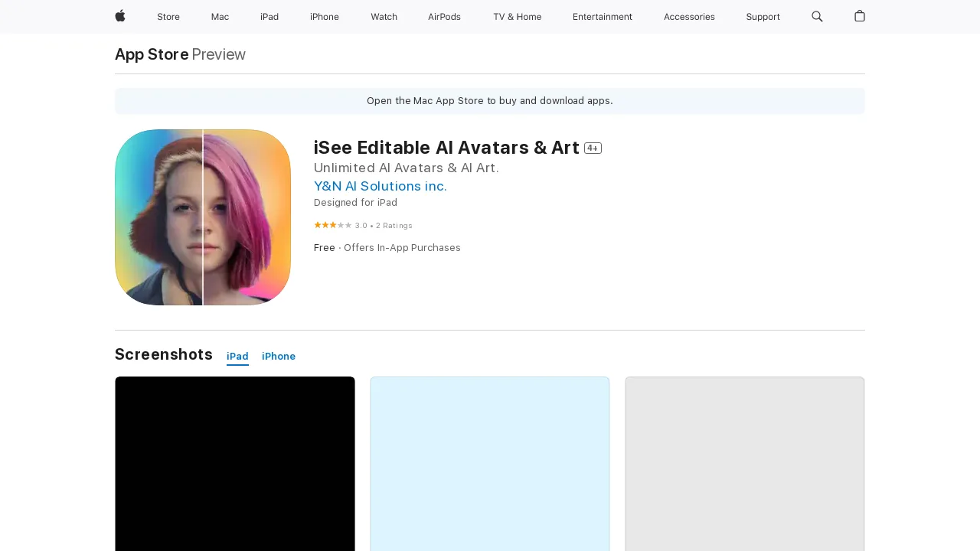Image resolution: width=980 pixels, height=551 pixels.
Task: Open the Accessories menu item
Action: [689, 17]
